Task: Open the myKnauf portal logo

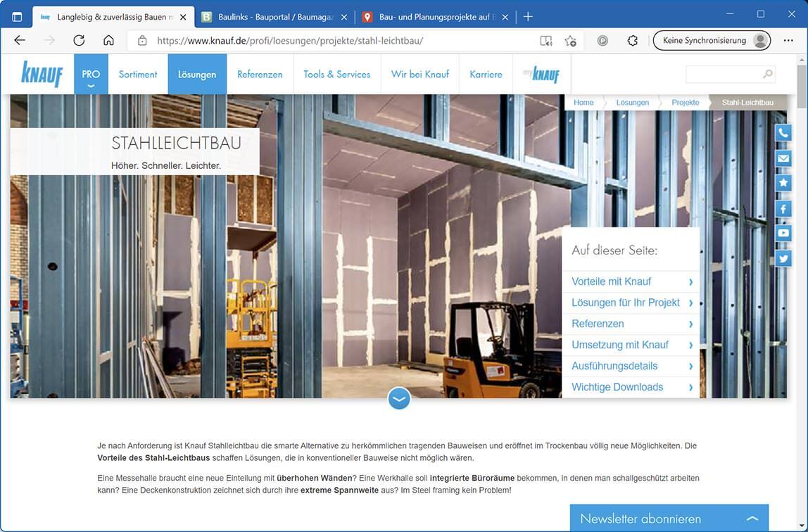Action: point(541,74)
